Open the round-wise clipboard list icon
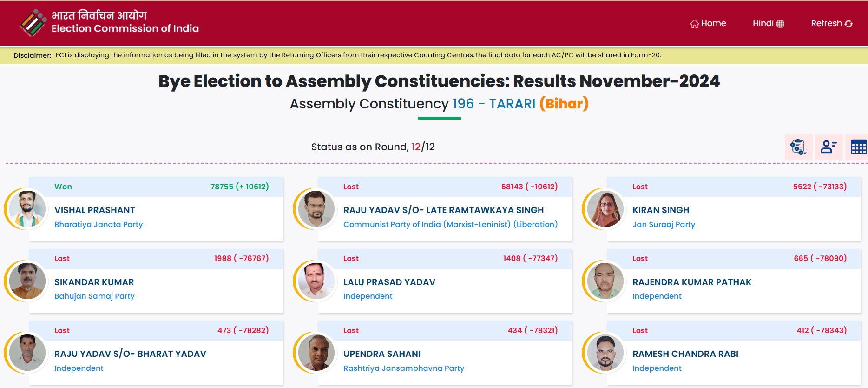This screenshot has width=868, height=388. 798,147
